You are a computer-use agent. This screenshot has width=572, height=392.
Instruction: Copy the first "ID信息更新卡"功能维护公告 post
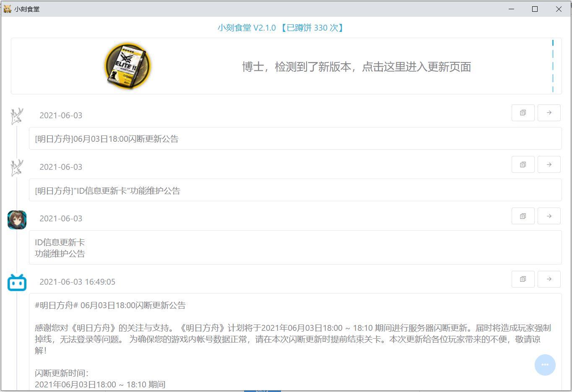click(x=523, y=164)
